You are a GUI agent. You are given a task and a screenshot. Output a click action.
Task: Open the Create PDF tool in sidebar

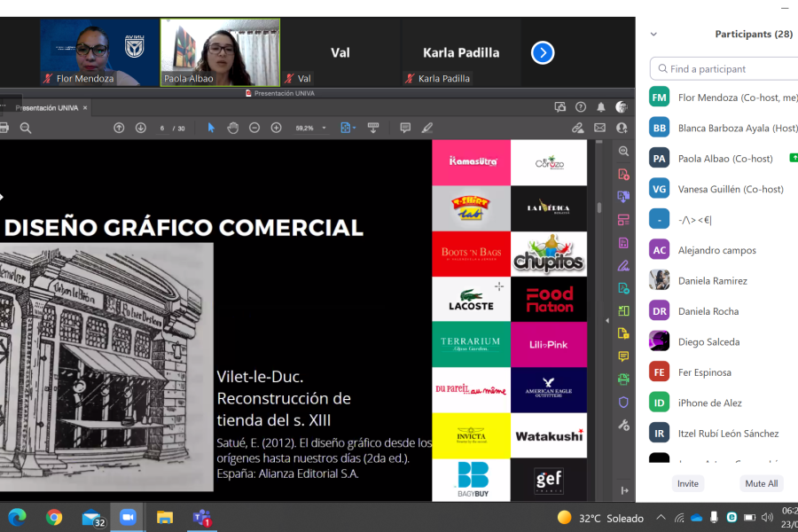click(x=623, y=174)
